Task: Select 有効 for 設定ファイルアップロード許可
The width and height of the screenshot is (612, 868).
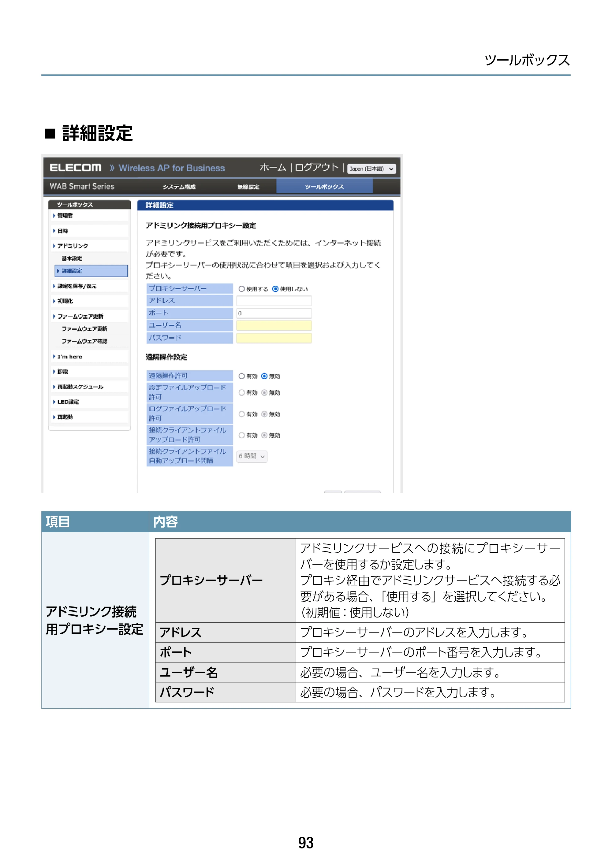Action: [x=241, y=393]
